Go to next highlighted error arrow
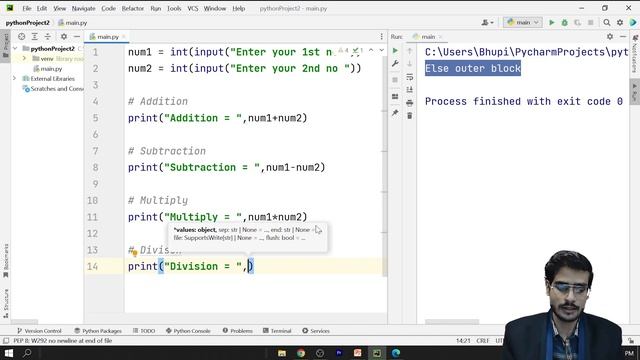 (x=382, y=50)
